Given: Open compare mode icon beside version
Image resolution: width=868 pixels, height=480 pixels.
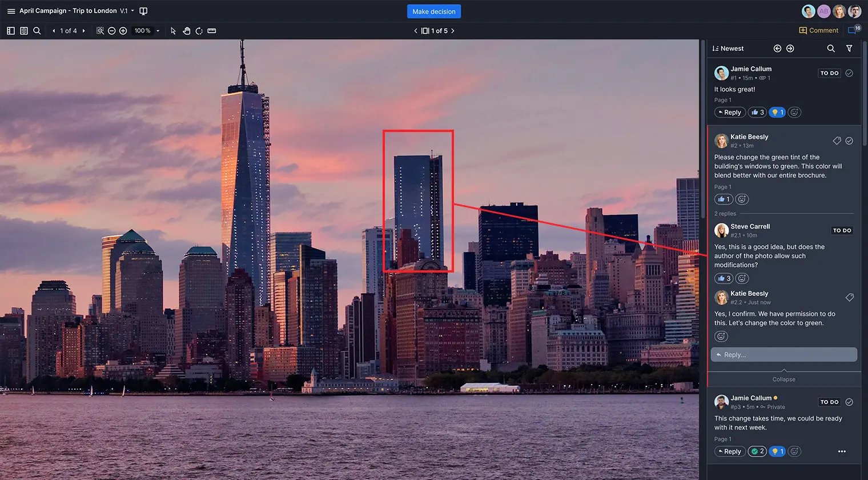Looking at the screenshot, I should point(143,11).
